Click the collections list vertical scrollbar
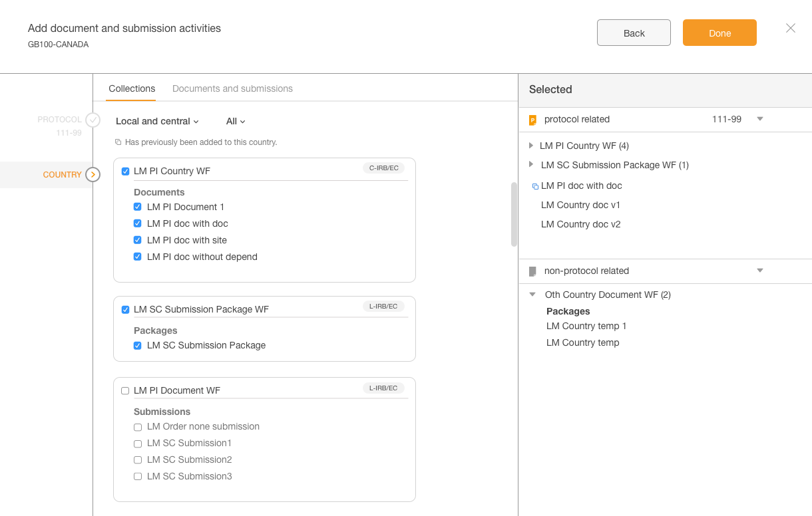This screenshot has height=516, width=812. 514,214
